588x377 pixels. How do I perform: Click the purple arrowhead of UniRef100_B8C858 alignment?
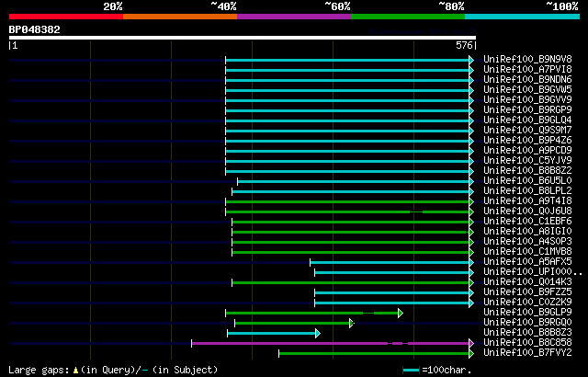pos(471,343)
